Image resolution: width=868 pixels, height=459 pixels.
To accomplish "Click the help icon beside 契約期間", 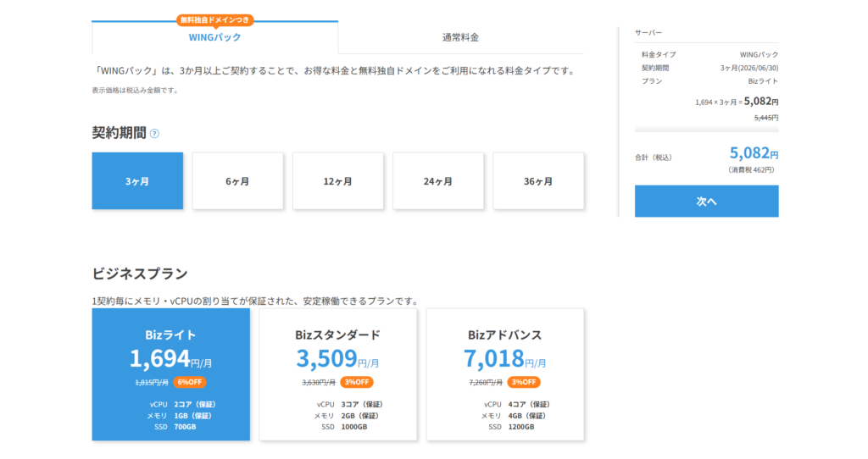I will (154, 133).
